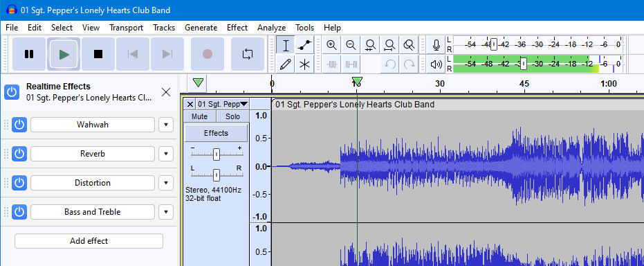Click the microphone record meter icon
Viewport: 644px width, 266px height.
click(x=436, y=45)
